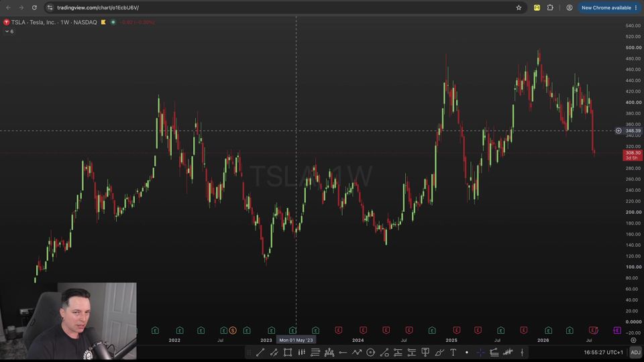This screenshot has width=644, height=362.
Task: Click 2023 label on time axis
Action: (x=266, y=341)
